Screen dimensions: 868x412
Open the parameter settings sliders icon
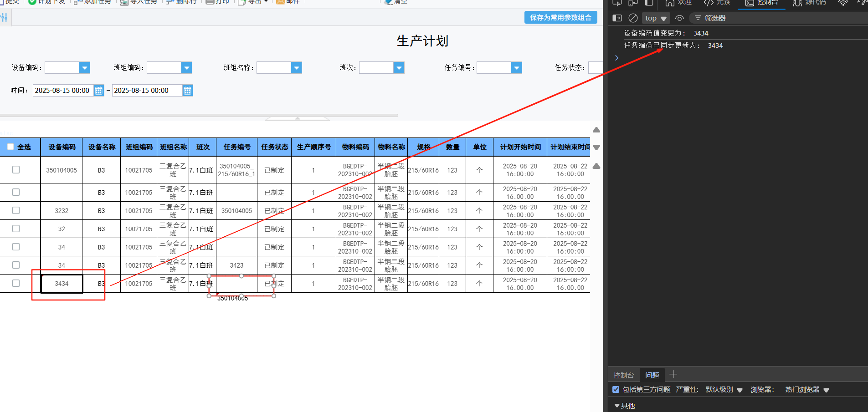[x=4, y=18]
